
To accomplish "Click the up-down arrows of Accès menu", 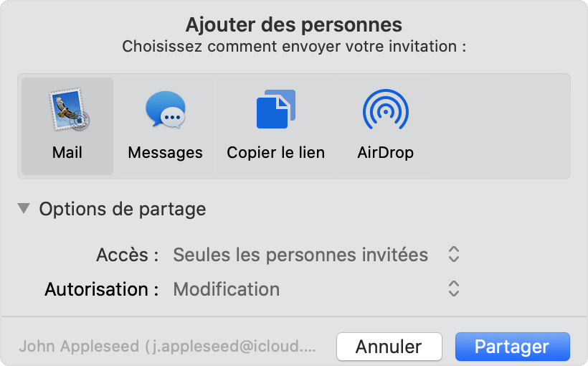I will click(453, 255).
